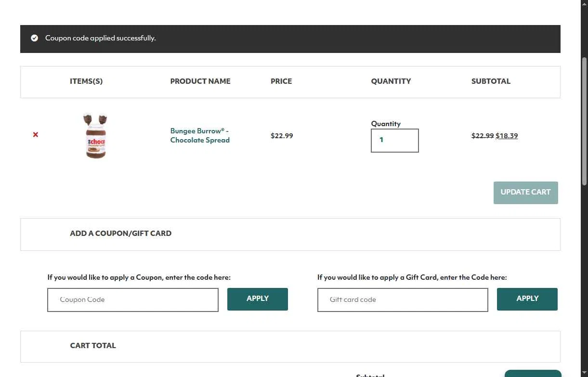Apply the coupon code

(258, 299)
